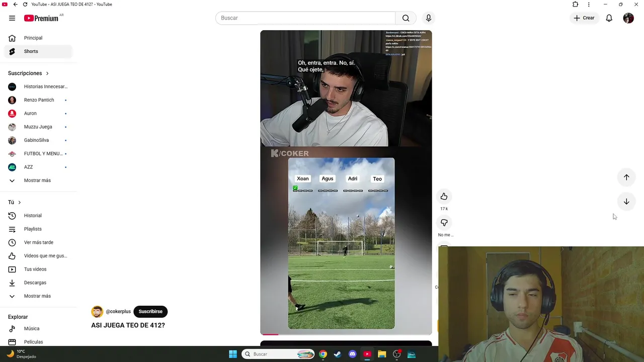The width and height of the screenshot is (644, 362).
Task: Open Renzo Pantich channel
Action: pyautogui.click(x=38, y=100)
